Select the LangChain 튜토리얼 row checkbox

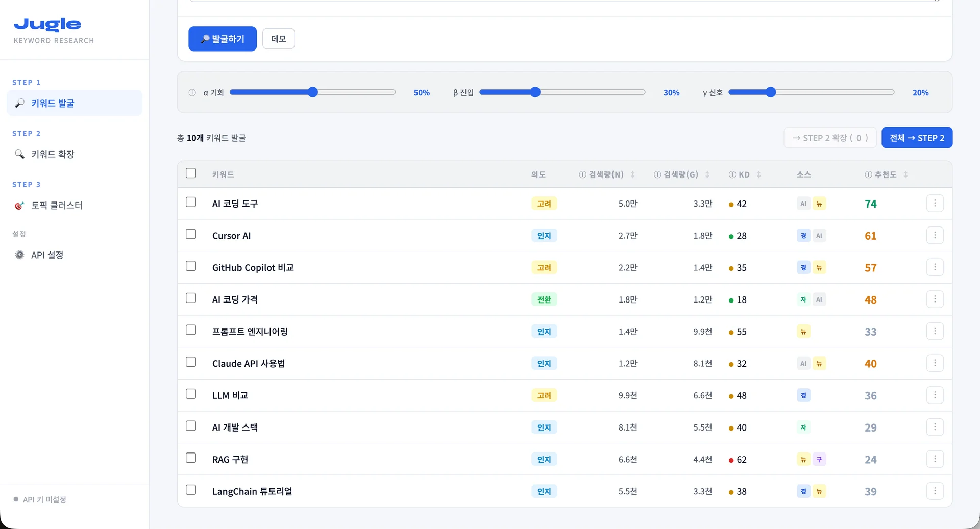click(x=191, y=490)
